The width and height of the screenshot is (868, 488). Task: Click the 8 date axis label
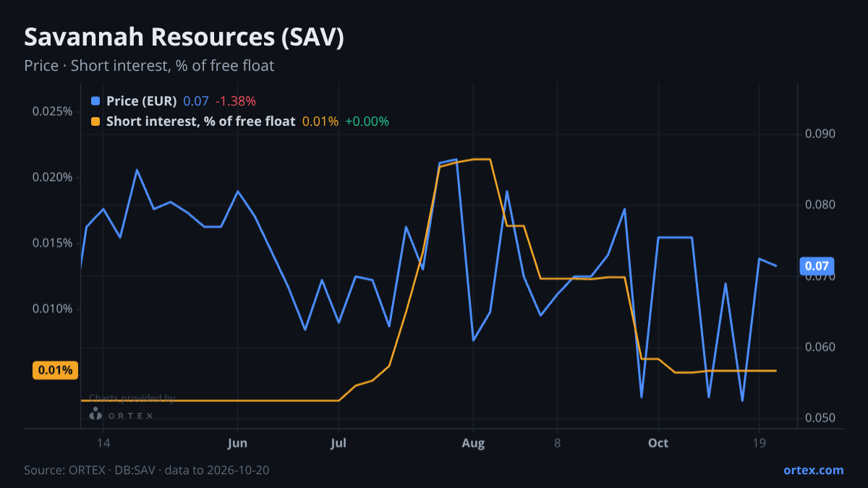tap(557, 443)
